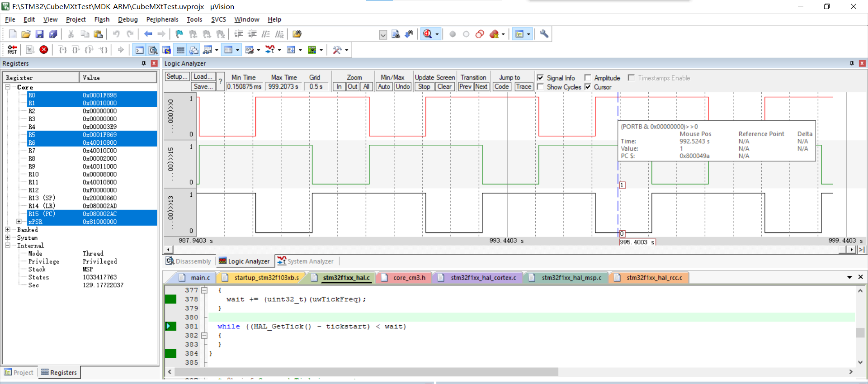Reset the CPU with the RST icon
This screenshot has height=384, width=868.
point(12,50)
